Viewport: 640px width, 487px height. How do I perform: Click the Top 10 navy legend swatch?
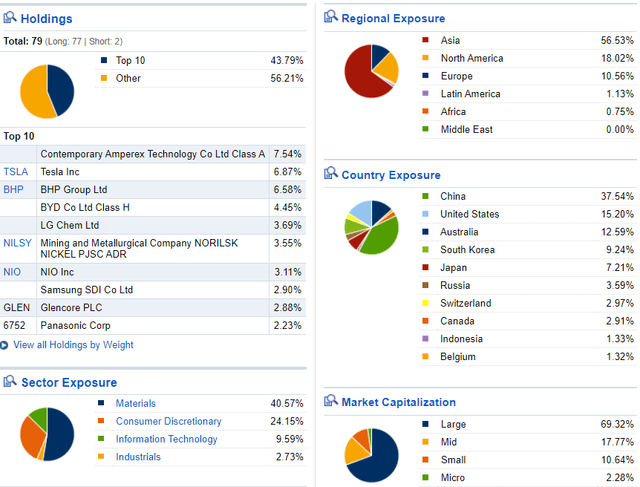point(104,60)
